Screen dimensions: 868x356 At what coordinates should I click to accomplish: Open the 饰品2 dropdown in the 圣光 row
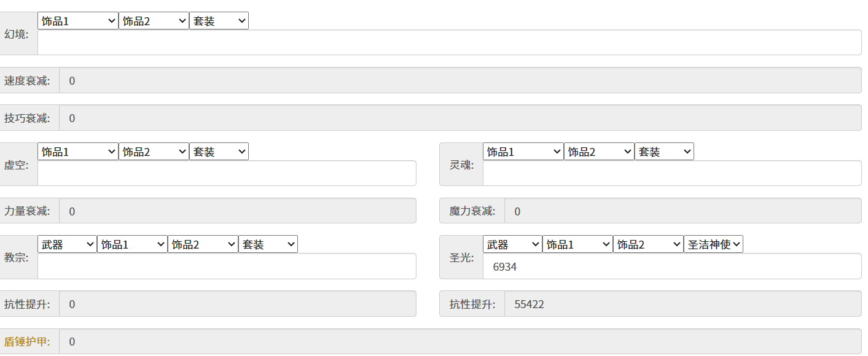648,244
